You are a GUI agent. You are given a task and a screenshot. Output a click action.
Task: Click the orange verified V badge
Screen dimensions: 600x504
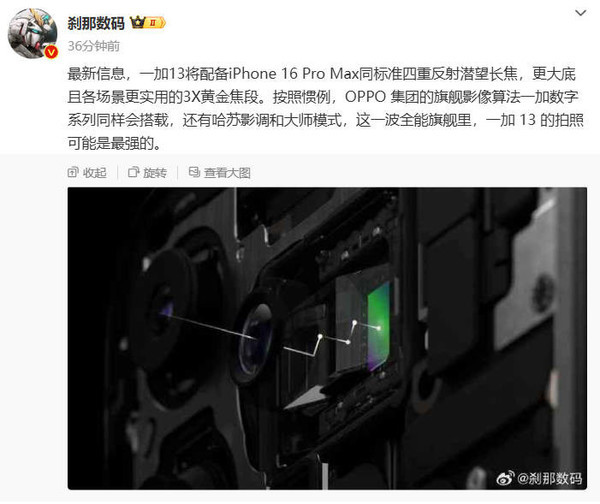[51, 52]
